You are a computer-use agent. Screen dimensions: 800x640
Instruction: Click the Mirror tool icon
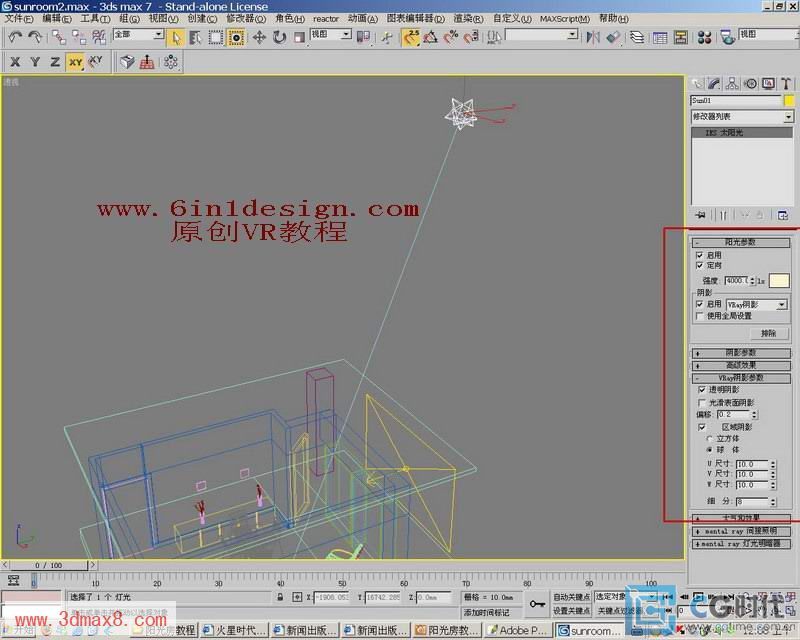click(593, 37)
